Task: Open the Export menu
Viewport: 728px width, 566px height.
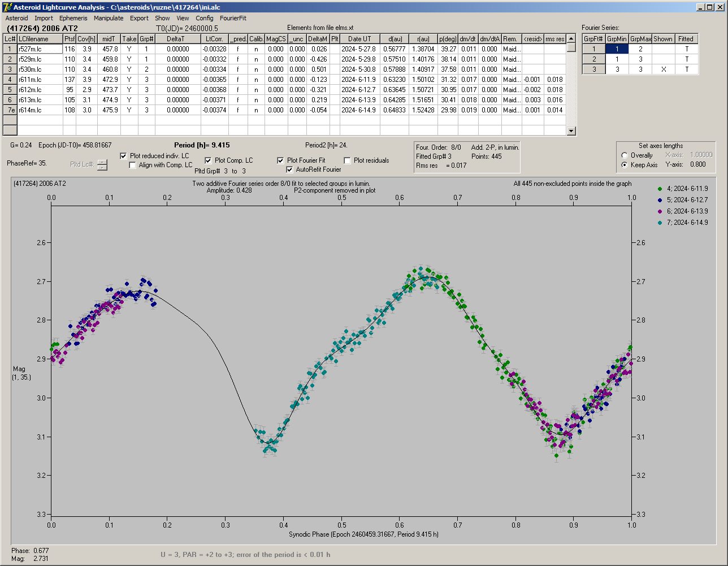Action: click(x=139, y=18)
